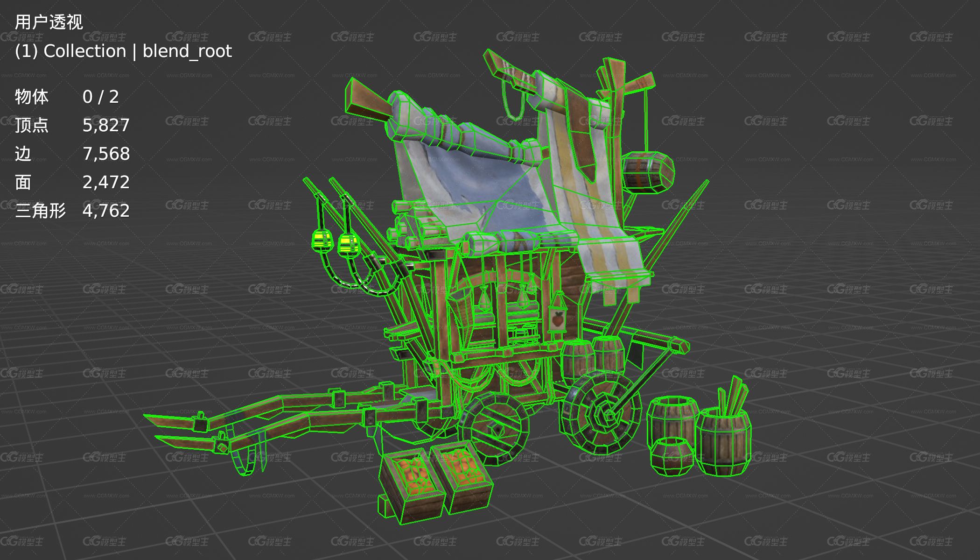This screenshot has width=980, height=560.
Task: Select the vertex count value '5,827'
Action: point(106,125)
